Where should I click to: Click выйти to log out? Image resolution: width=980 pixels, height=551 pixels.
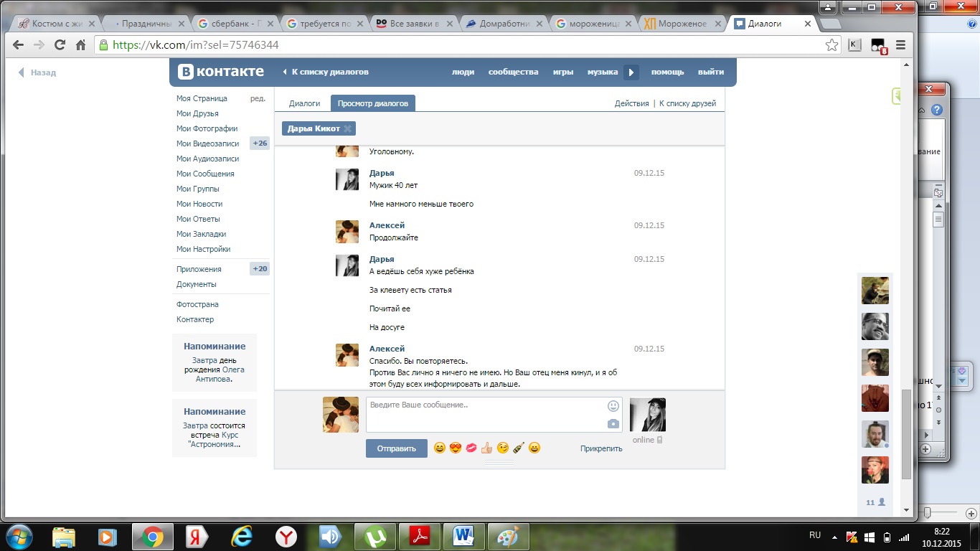(711, 72)
